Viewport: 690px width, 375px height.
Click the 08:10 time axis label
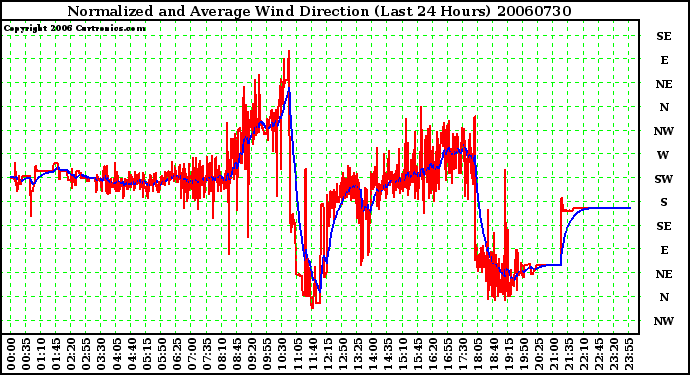coord(222,354)
